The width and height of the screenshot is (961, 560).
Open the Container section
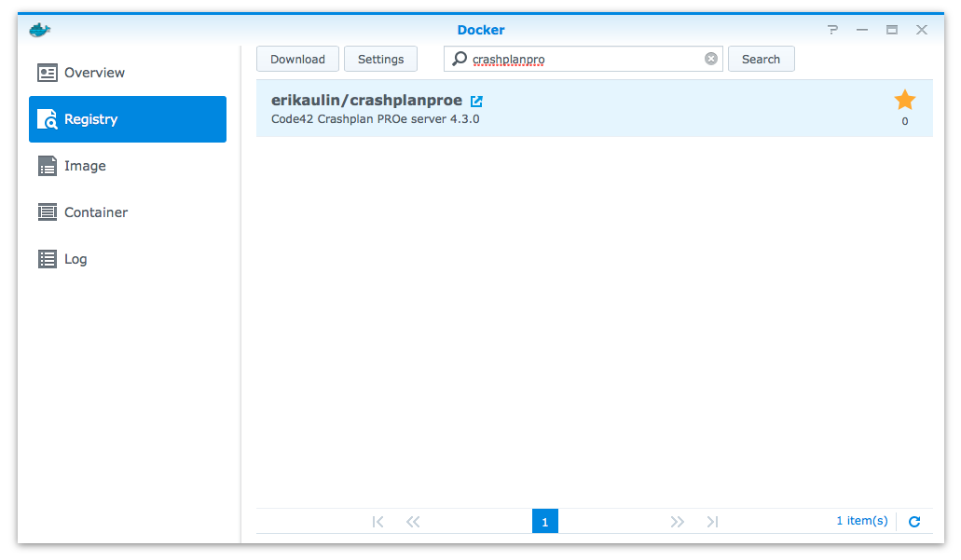[x=128, y=212]
